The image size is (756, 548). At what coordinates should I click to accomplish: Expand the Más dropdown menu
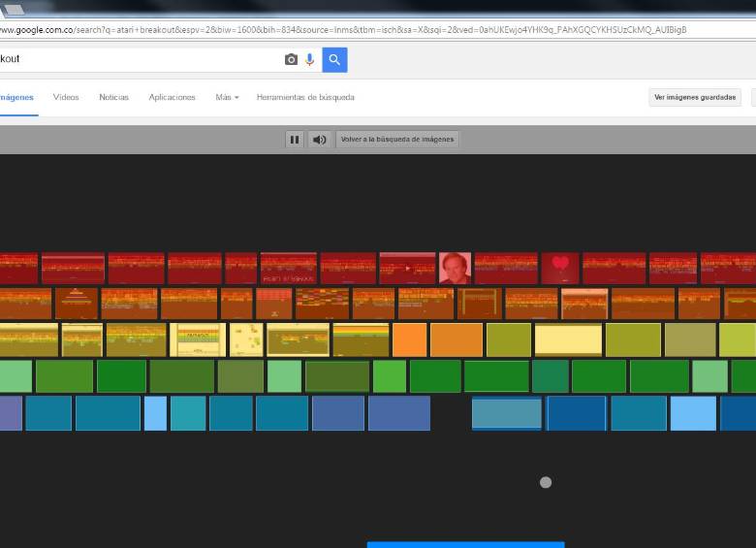227,97
